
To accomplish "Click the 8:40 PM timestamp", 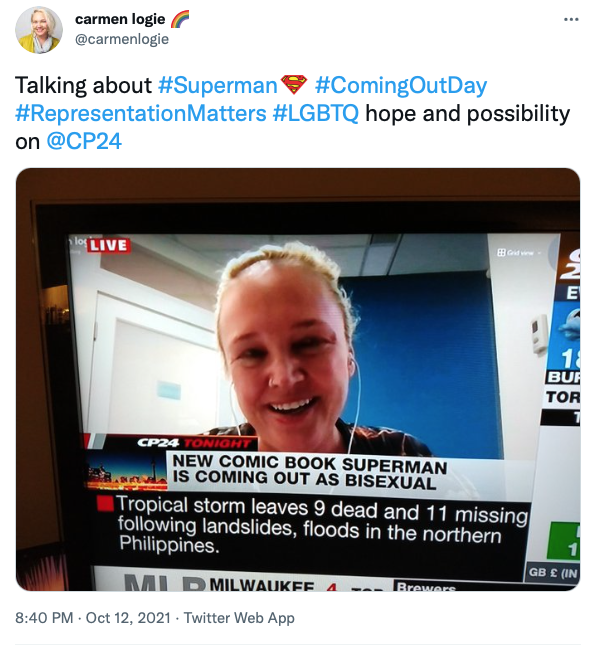I will tap(44, 618).
